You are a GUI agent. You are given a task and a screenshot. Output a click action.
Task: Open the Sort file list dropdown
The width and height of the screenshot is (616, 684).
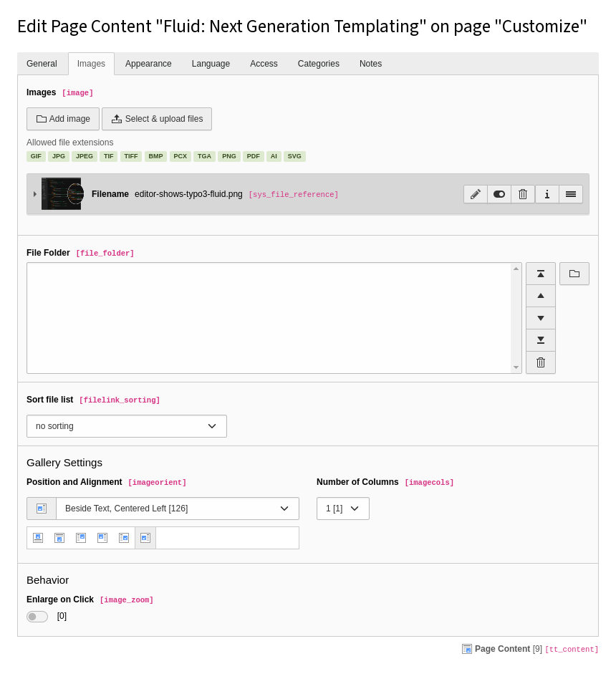[127, 426]
